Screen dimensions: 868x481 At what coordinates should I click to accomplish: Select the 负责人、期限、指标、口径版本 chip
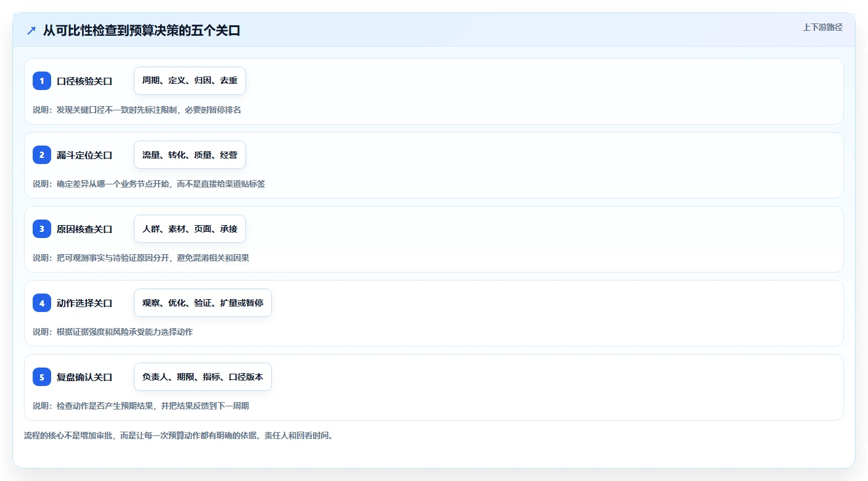203,377
